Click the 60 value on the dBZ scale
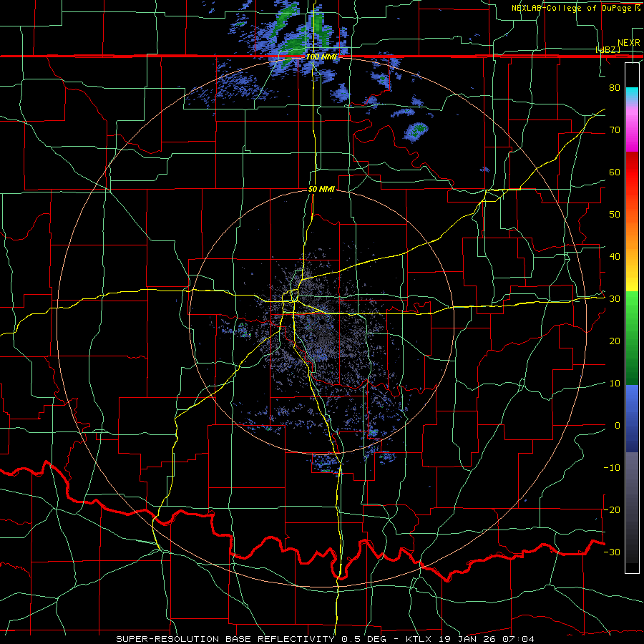The image size is (644, 644). (x=615, y=172)
